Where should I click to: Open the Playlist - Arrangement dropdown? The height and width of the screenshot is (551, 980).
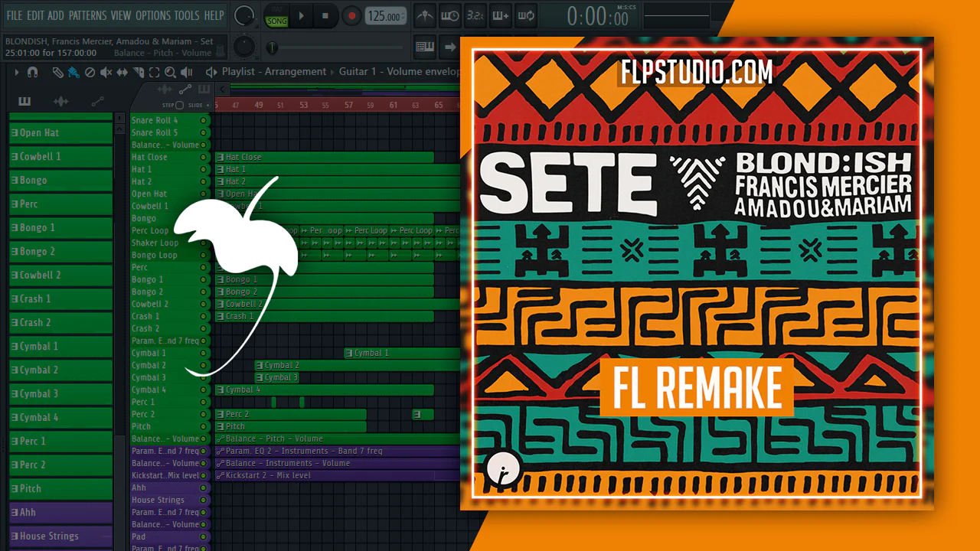[x=274, y=72]
